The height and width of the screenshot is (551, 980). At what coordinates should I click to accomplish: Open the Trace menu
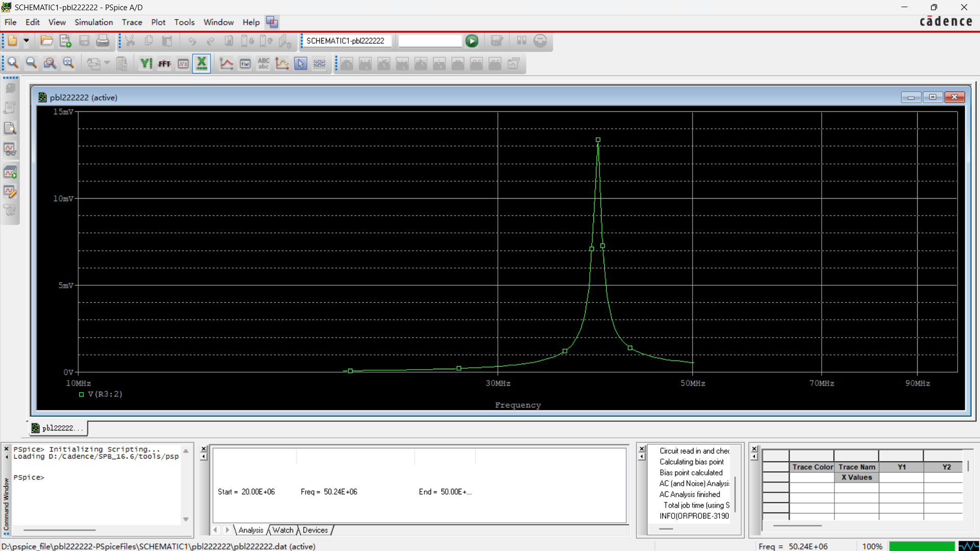[x=132, y=22]
